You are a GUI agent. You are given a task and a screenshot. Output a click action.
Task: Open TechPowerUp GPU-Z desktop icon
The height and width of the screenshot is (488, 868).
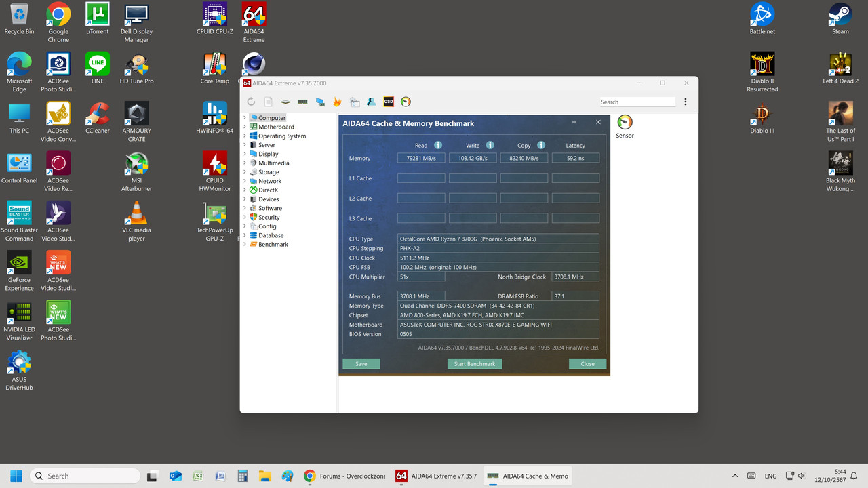tap(215, 222)
